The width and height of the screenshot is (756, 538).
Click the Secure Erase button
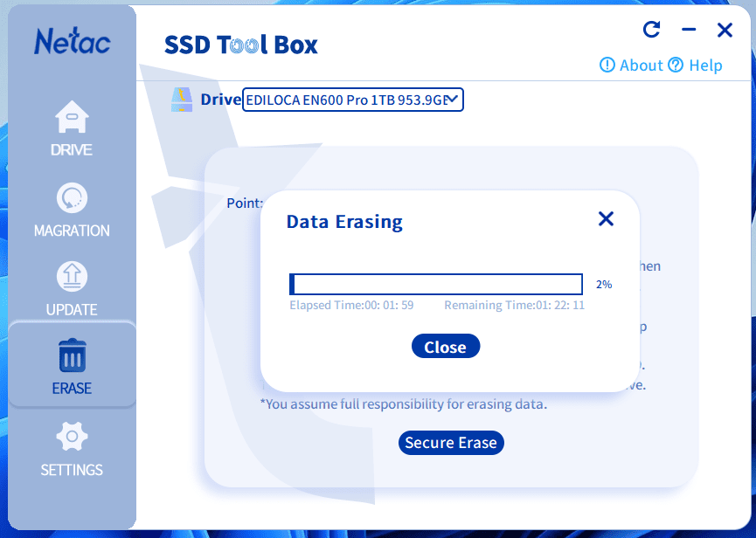pos(451,443)
